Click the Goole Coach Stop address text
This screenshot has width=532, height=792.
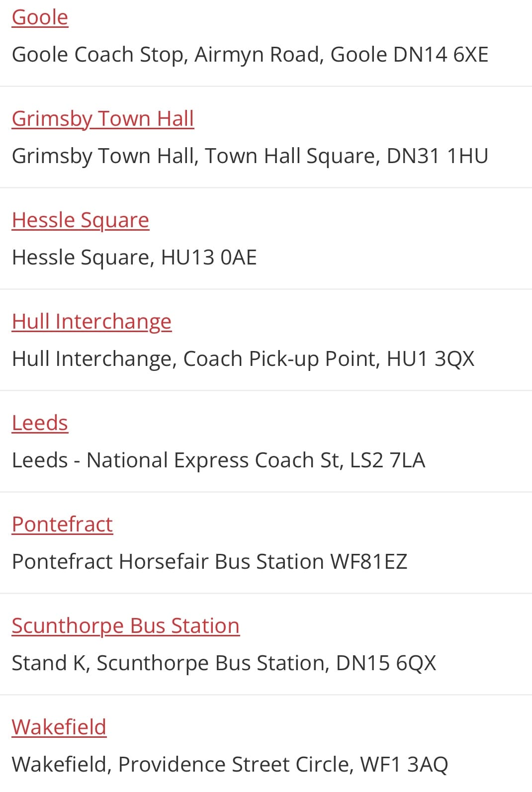(x=250, y=55)
